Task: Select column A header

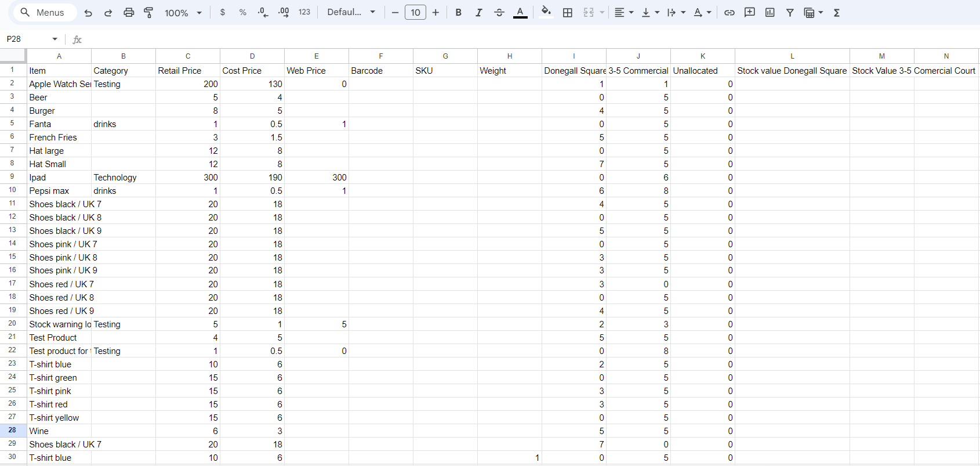Action: pos(59,56)
